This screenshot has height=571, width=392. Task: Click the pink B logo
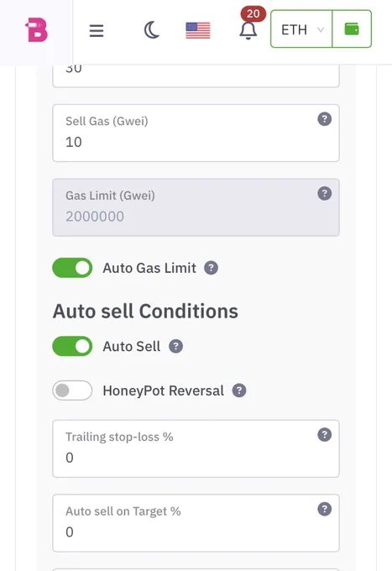[36, 30]
